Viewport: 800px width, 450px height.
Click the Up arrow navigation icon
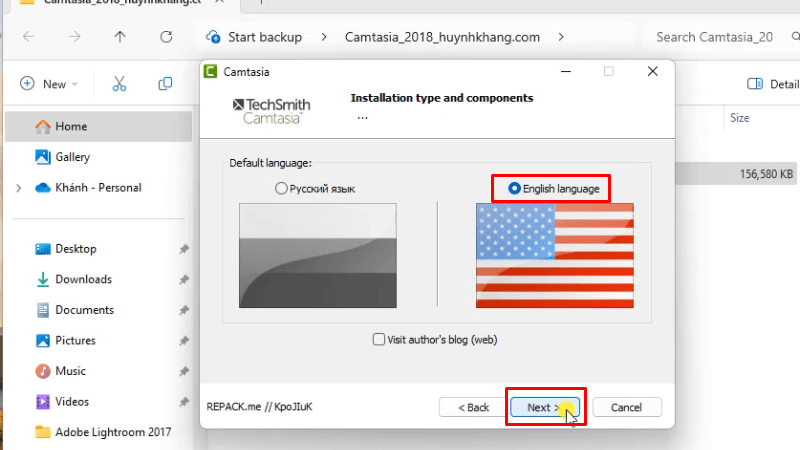pos(120,37)
